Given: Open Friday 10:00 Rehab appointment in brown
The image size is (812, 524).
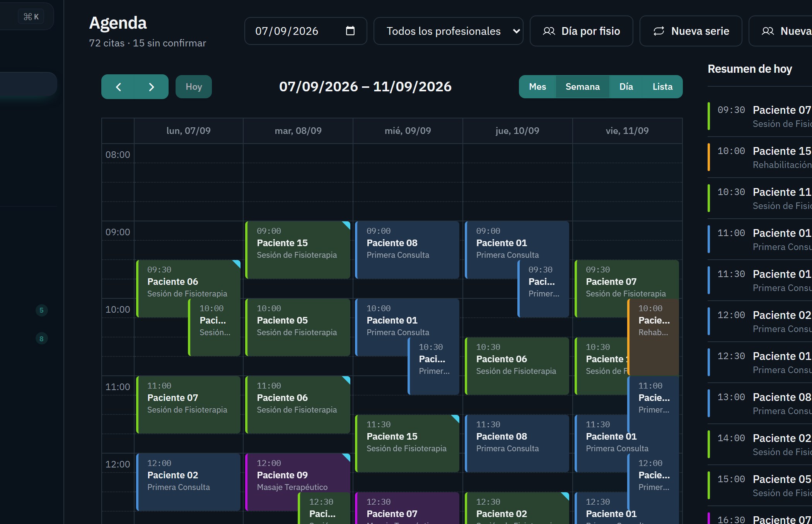Looking at the screenshot, I should coord(653,337).
